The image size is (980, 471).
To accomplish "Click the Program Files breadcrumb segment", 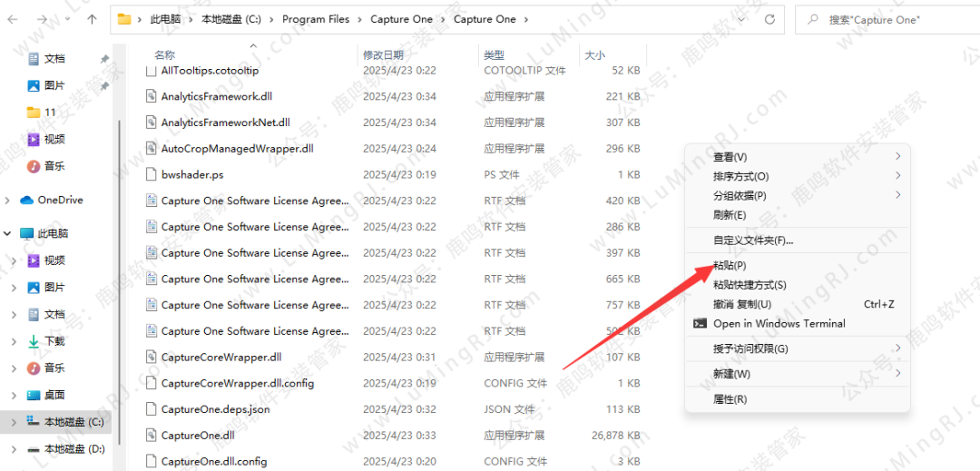I will (315, 19).
